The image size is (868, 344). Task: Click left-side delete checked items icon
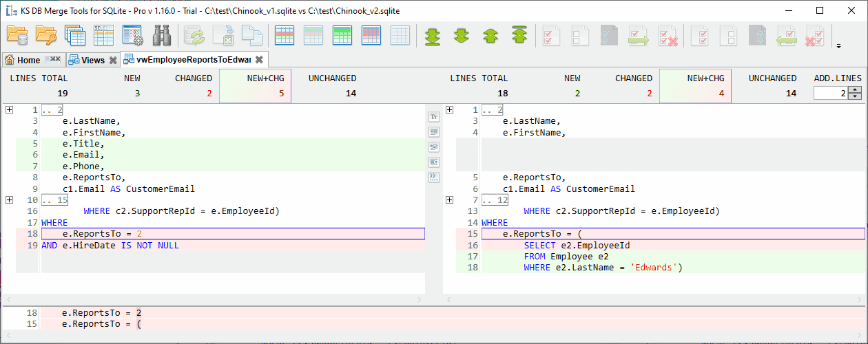pos(668,35)
